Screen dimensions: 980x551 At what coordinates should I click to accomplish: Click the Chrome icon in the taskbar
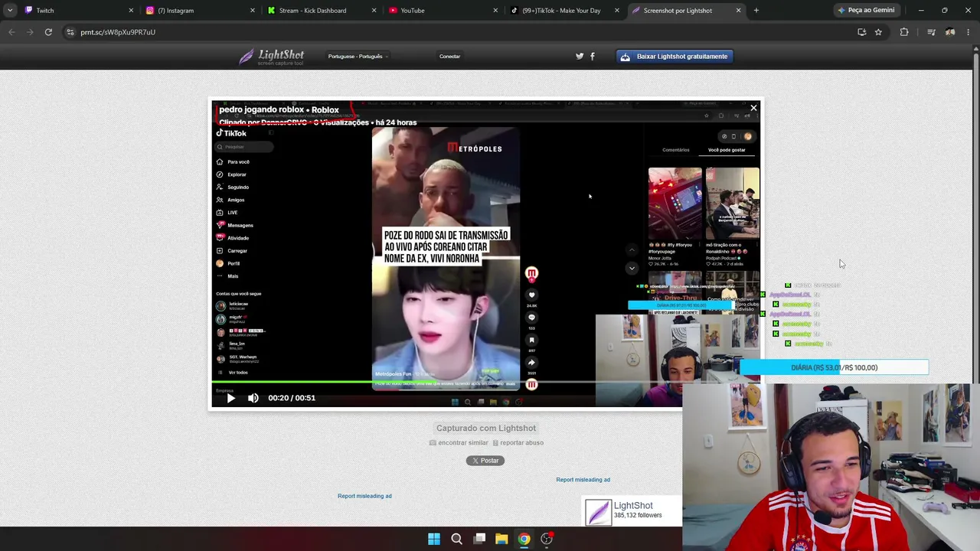coord(524,539)
